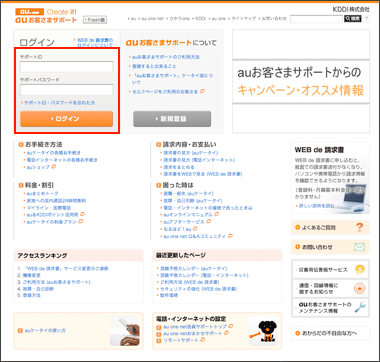Open the 'KDDI' header navigation link
This screenshot has width=380, height=362.
[200, 19]
